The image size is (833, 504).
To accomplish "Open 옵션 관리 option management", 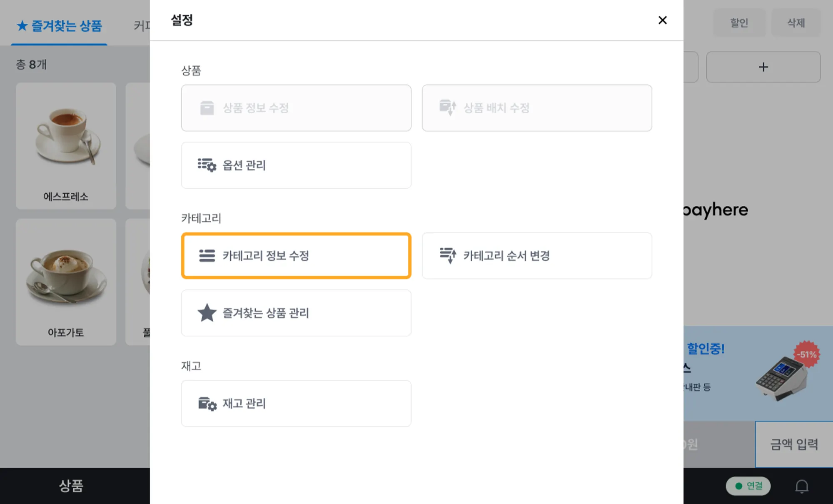I will tap(296, 165).
